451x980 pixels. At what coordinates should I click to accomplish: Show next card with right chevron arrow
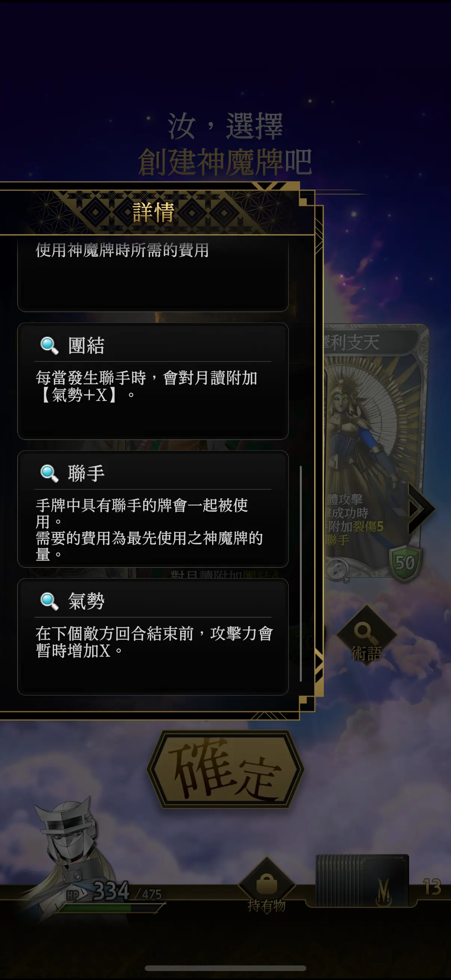pyautogui.click(x=421, y=508)
